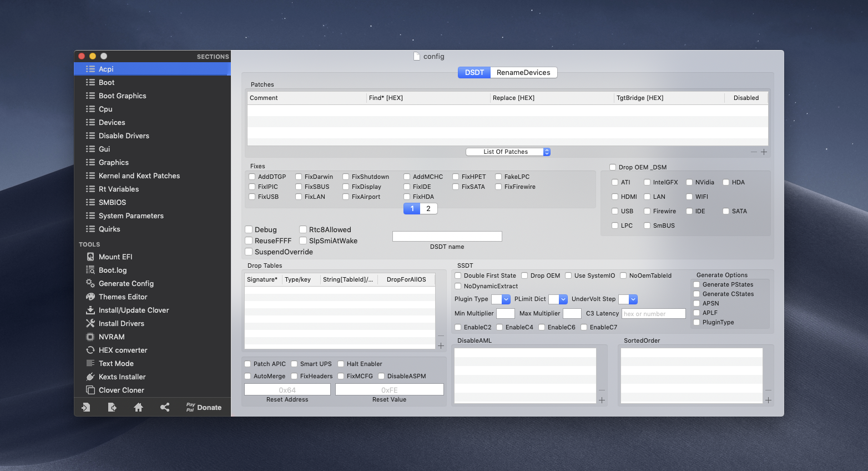Click the export file icon in bottom bar
Image resolution: width=868 pixels, height=471 pixels.
pos(112,407)
